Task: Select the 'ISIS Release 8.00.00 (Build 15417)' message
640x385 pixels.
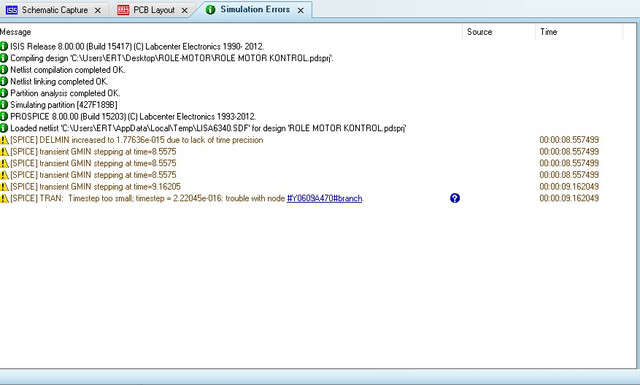Action: click(137, 47)
